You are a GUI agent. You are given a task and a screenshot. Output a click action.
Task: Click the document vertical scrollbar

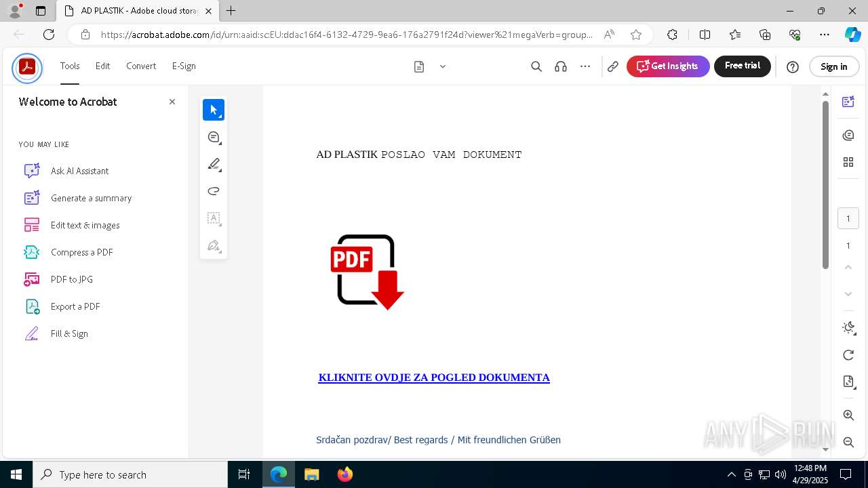click(x=825, y=184)
